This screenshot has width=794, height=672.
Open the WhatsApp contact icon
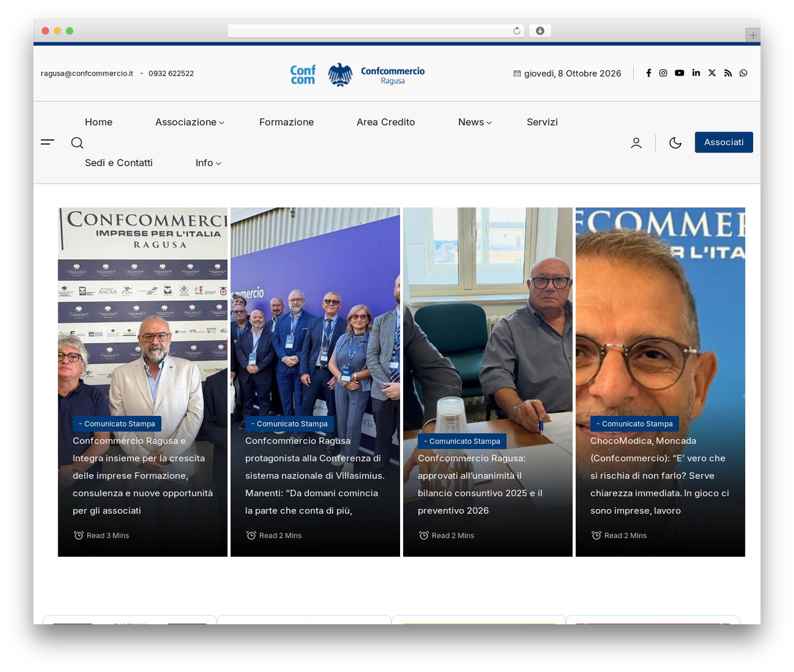tap(743, 73)
